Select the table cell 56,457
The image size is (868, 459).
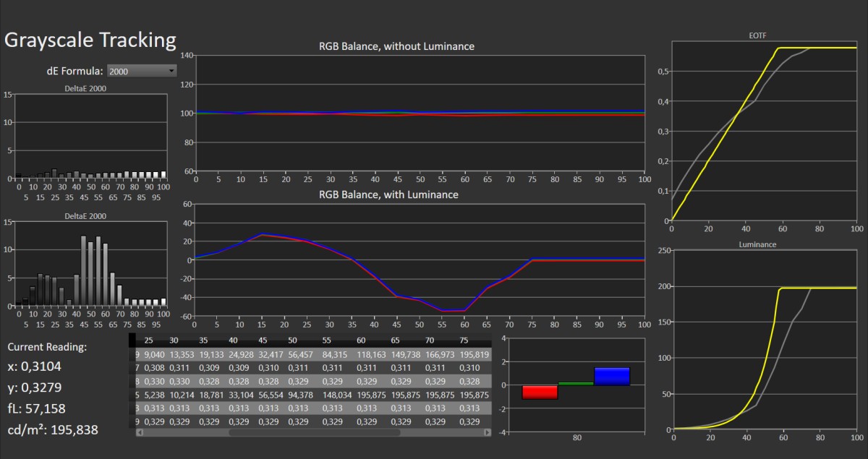[x=300, y=354]
